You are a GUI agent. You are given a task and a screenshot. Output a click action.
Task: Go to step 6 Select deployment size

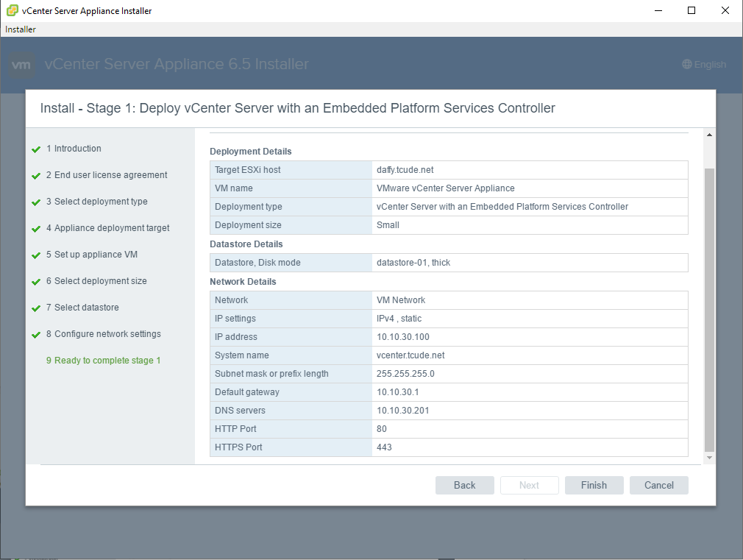tap(96, 281)
